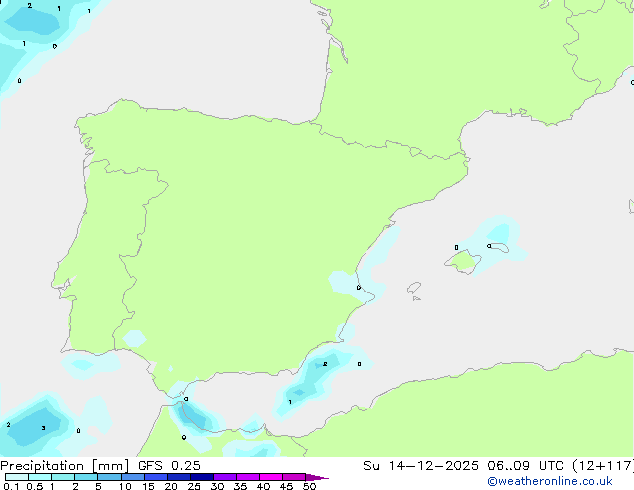The image size is (634, 490).
Task: Select the 35–40 mm legend swatch
Action: [248, 477]
